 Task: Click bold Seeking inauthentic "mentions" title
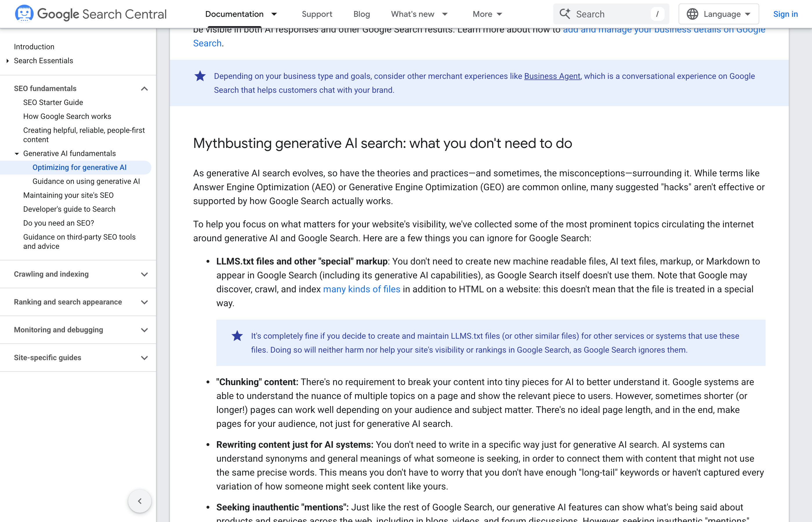[x=282, y=507]
